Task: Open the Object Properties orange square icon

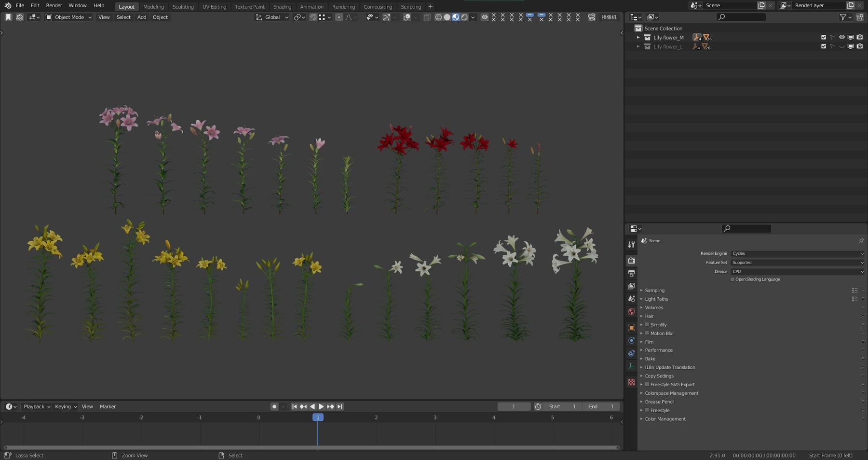Action: pyautogui.click(x=632, y=328)
